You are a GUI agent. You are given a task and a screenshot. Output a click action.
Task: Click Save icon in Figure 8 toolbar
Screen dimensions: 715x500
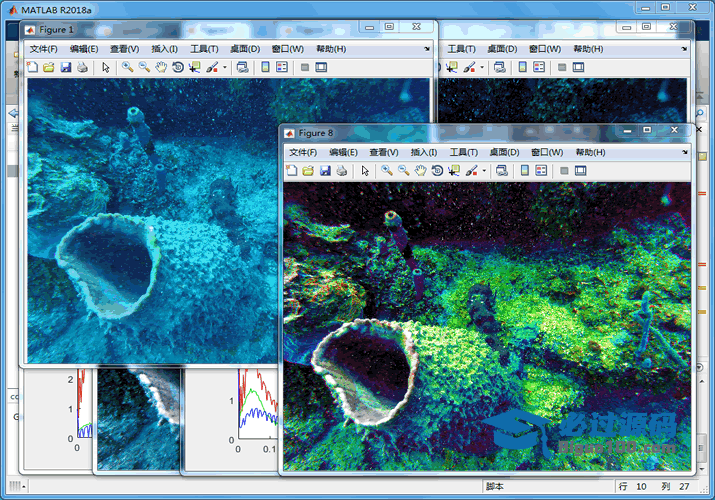click(325, 171)
